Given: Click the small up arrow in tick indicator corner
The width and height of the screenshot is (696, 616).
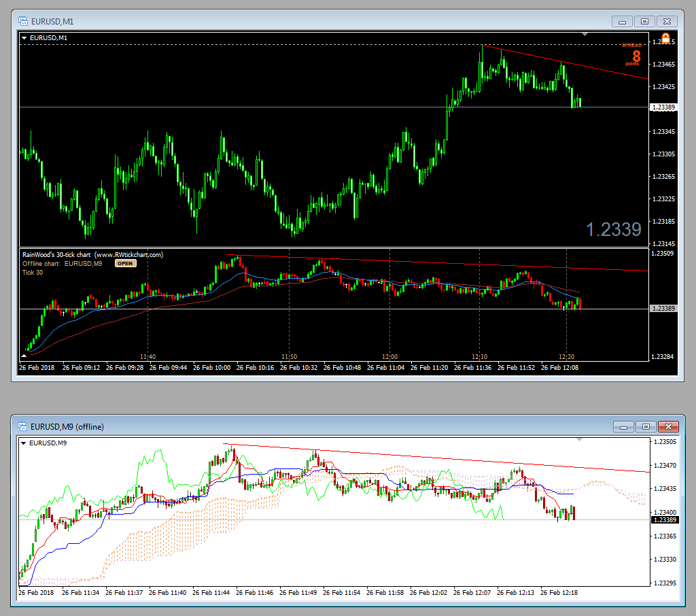Looking at the screenshot, I should pyautogui.click(x=24, y=356).
